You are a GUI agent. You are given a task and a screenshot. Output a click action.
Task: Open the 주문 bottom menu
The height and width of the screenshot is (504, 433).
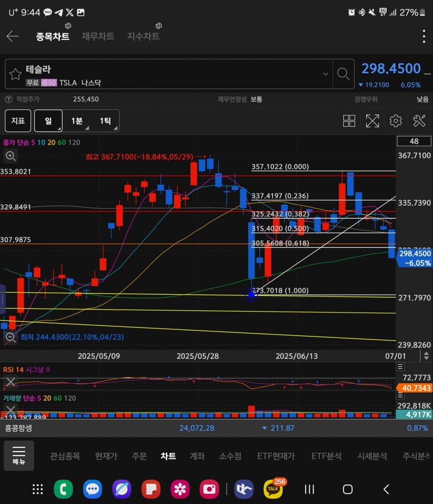139,456
